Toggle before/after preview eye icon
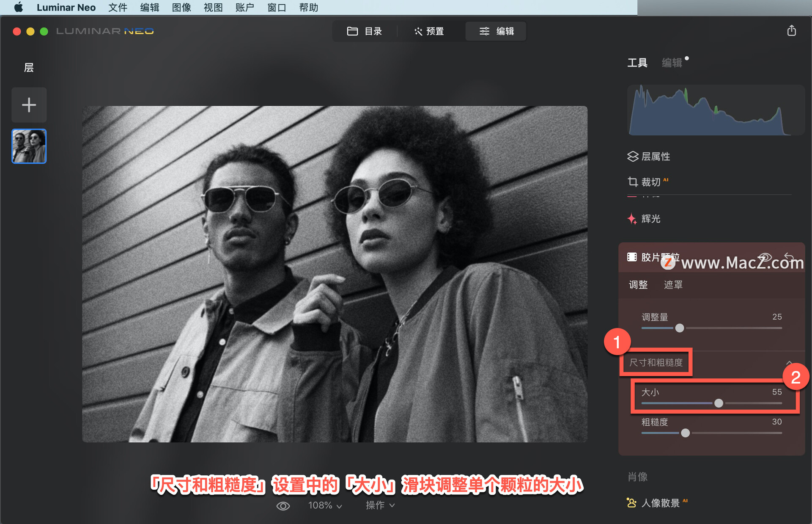The width and height of the screenshot is (812, 524). [x=283, y=506]
